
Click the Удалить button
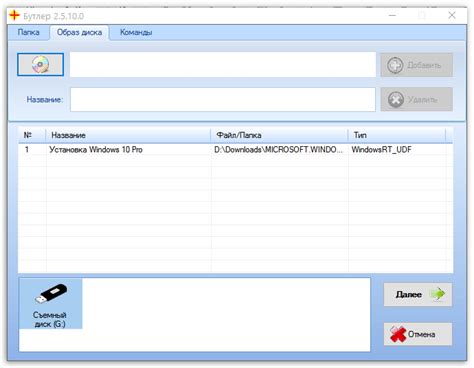416,99
